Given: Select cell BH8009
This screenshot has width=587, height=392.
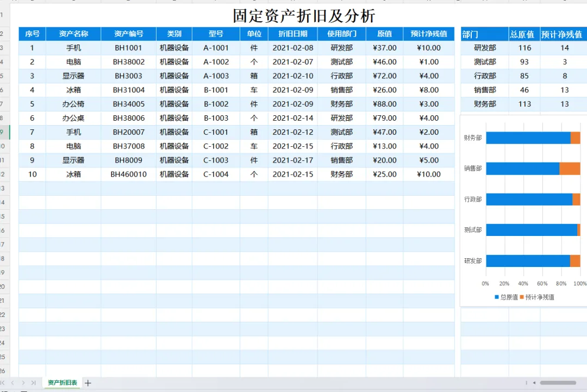Looking at the screenshot, I should pyautogui.click(x=128, y=160).
